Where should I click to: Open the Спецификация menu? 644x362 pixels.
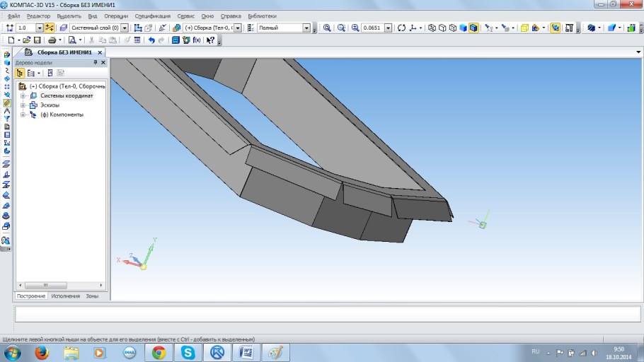[152, 16]
